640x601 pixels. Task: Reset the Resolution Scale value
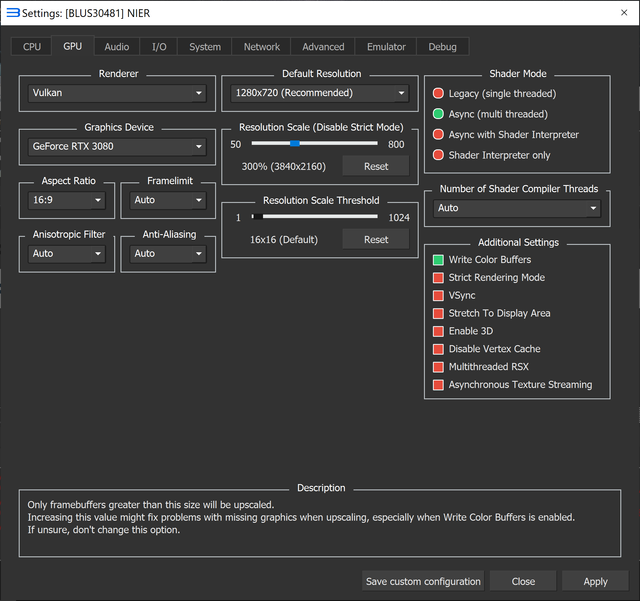point(376,166)
